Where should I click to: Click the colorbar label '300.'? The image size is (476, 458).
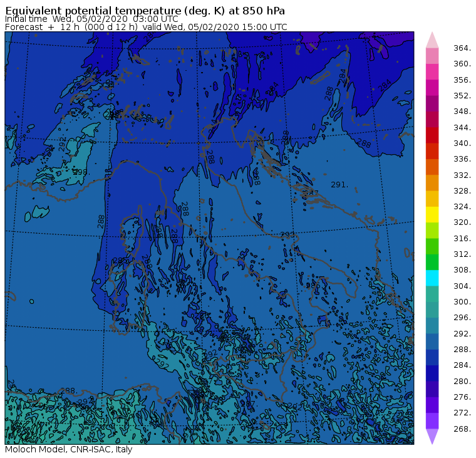click(462, 302)
